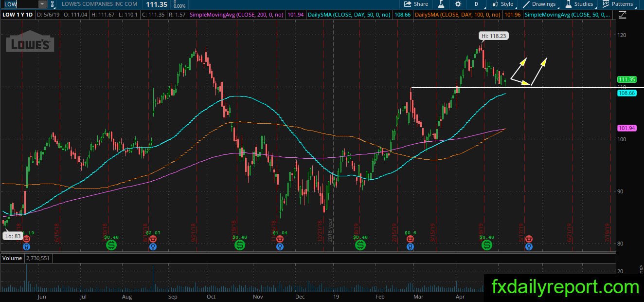Click the earnings bulb icon under $1.04

pos(280,246)
